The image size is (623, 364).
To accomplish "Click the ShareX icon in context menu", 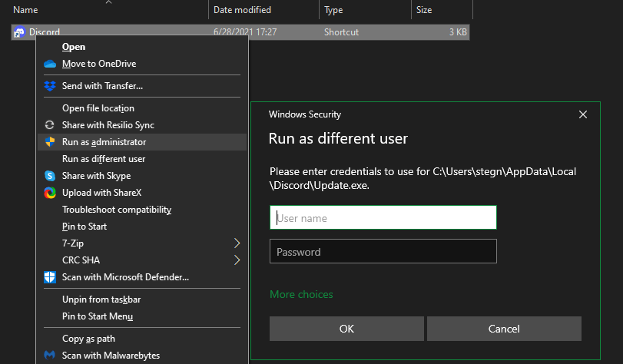I will click(49, 193).
